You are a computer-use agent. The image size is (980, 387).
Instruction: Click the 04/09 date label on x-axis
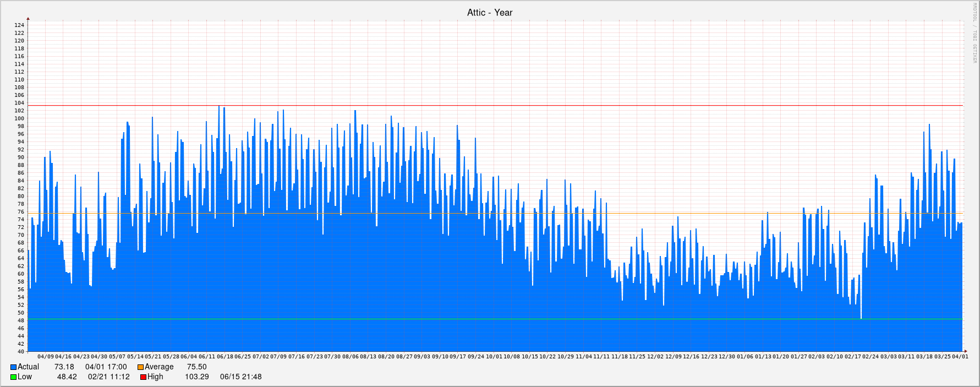46,357
